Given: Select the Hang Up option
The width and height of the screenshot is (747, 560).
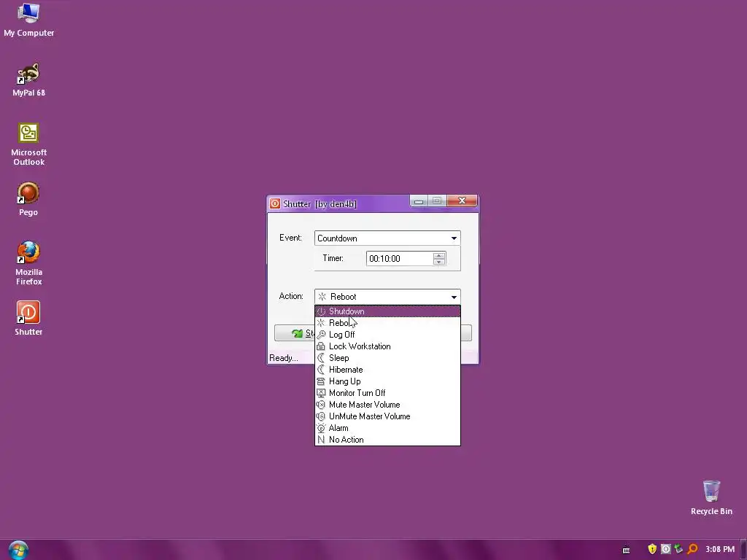Looking at the screenshot, I should (x=387, y=381).
